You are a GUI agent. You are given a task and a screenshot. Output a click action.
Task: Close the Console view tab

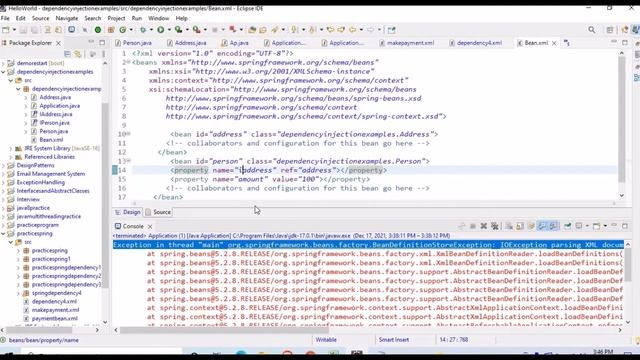(x=150, y=226)
